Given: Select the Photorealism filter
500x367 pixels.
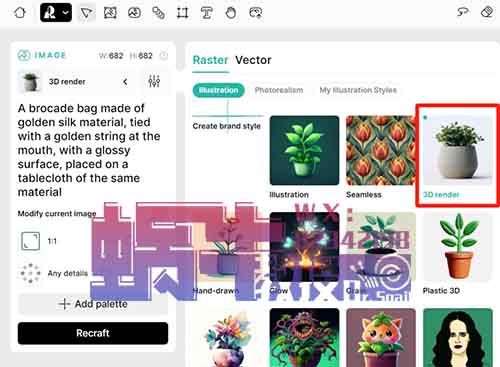Looking at the screenshot, I should [279, 90].
